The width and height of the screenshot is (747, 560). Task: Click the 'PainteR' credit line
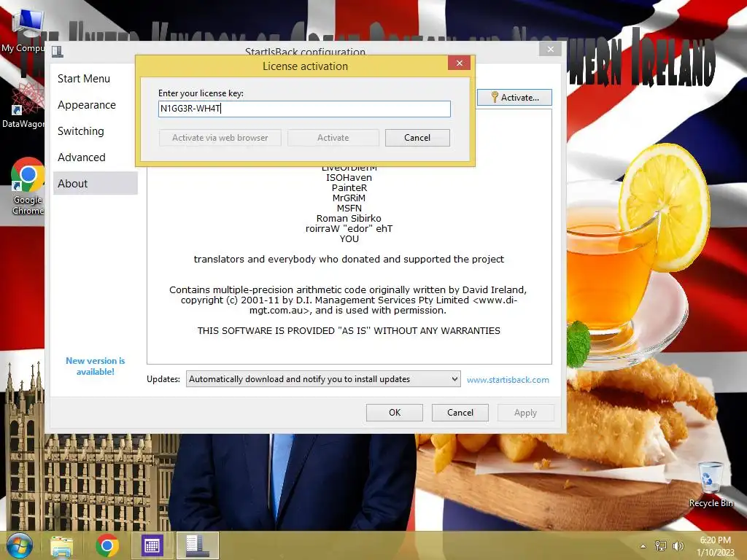click(349, 187)
